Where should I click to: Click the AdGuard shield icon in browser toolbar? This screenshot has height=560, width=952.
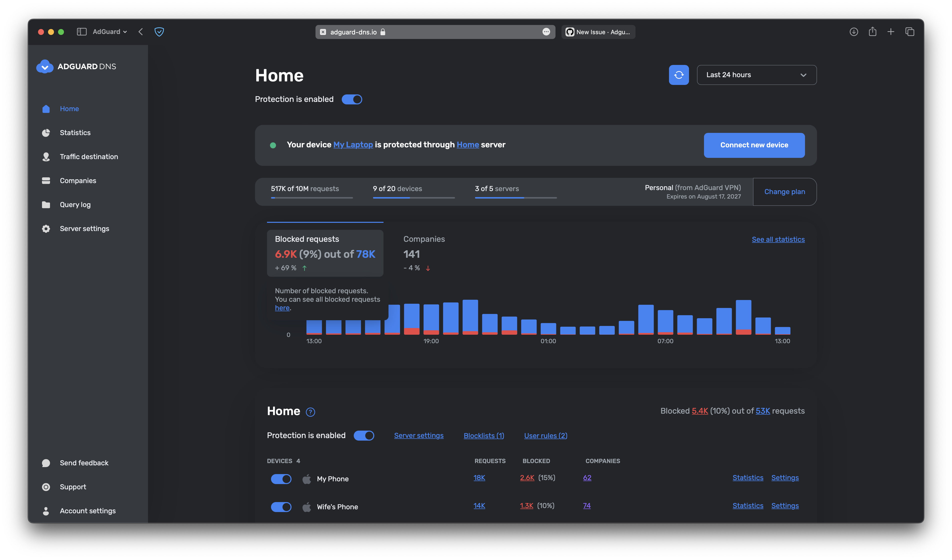pos(159,32)
